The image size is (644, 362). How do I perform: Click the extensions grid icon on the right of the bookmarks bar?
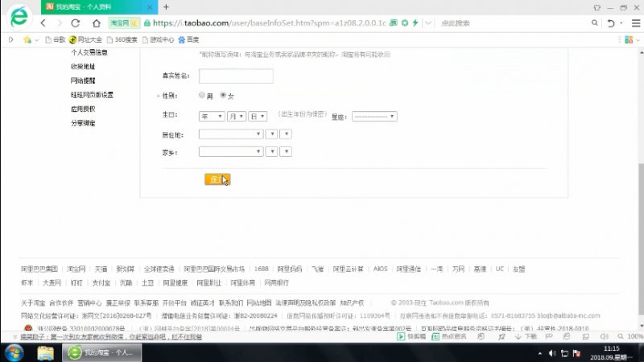[629, 39]
